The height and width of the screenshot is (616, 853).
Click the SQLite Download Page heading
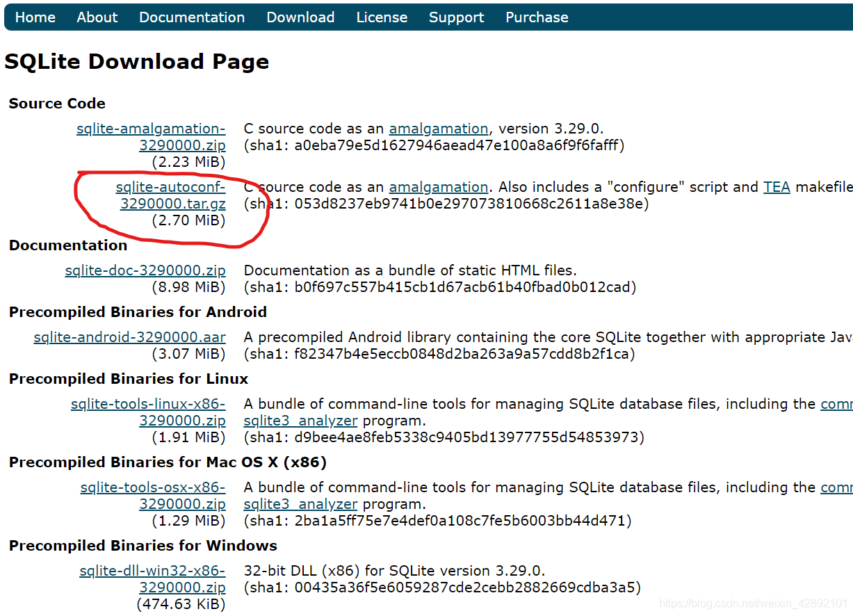[137, 62]
